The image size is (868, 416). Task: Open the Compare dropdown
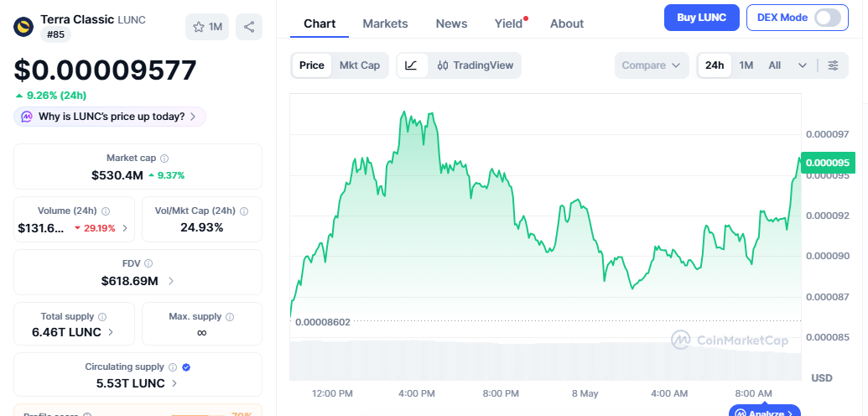pos(652,65)
